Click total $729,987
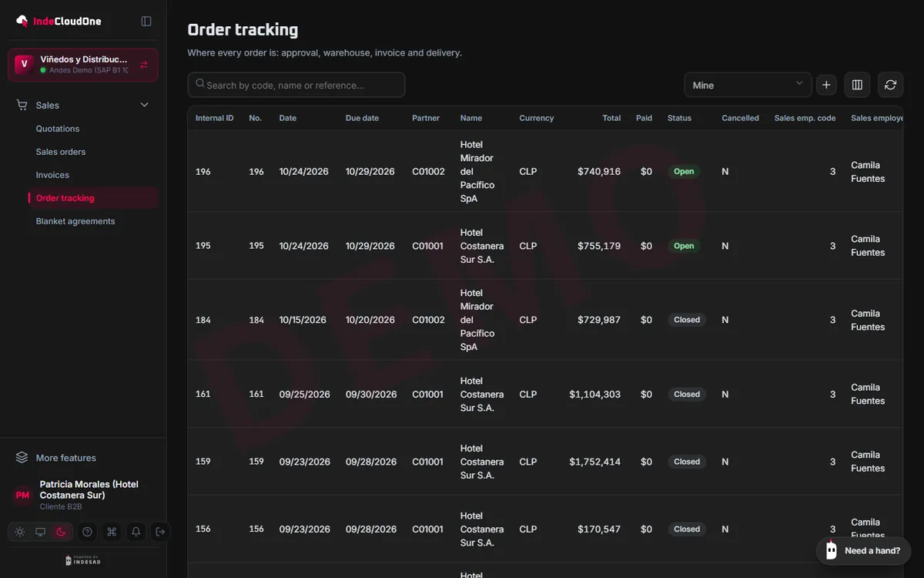The image size is (924, 578). [x=599, y=320]
